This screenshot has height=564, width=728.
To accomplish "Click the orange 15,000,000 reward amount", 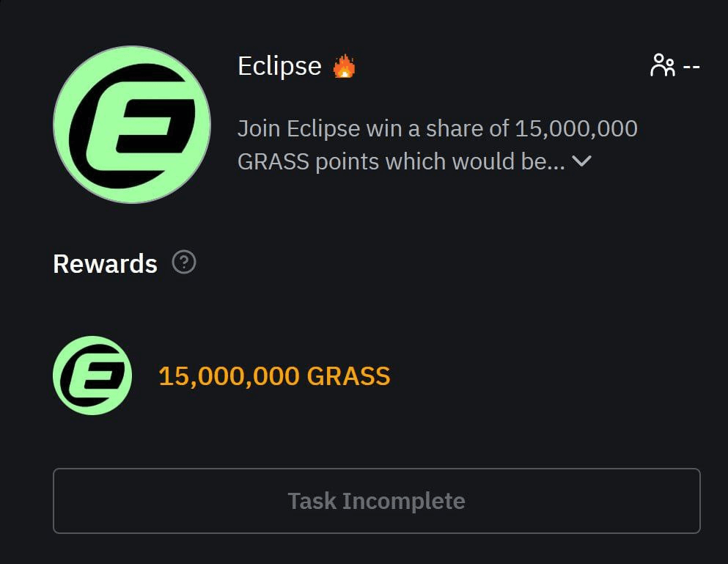I will point(229,376).
